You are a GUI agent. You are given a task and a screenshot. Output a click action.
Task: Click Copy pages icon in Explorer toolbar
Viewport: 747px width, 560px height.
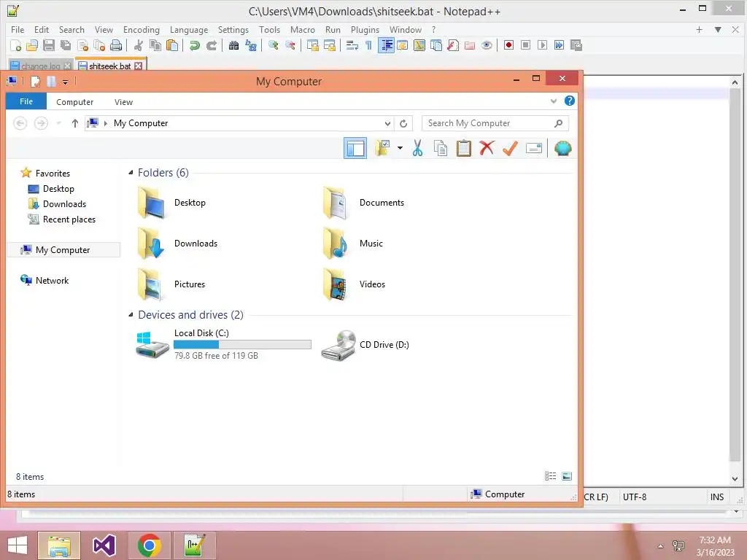tap(441, 149)
